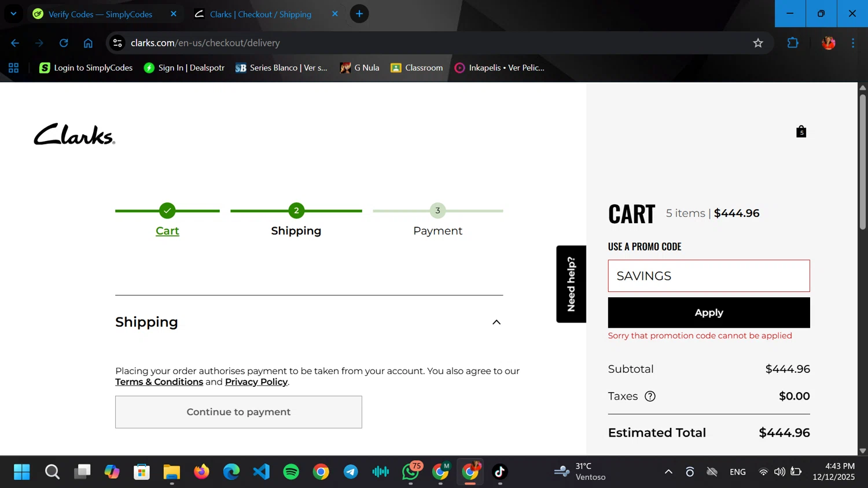868x488 pixels.
Task: Apply the promo code
Action: pos(709,313)
